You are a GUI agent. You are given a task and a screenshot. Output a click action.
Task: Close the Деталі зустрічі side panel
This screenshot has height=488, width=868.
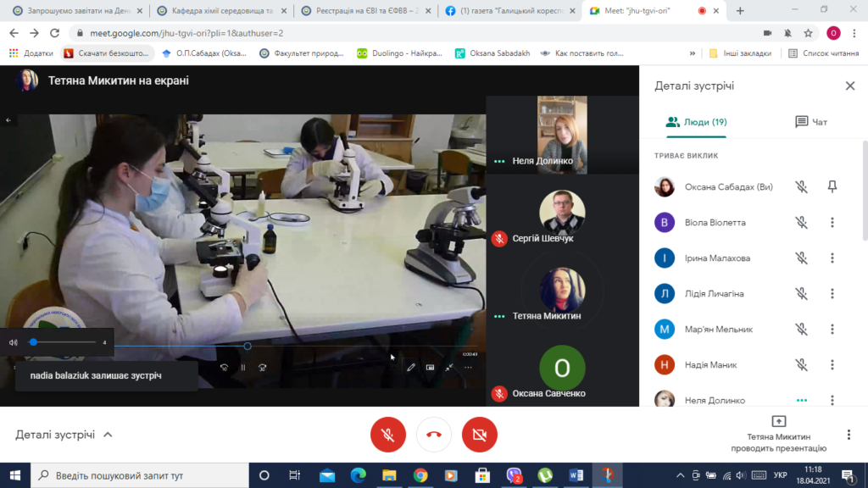click(x=849, y=86)
